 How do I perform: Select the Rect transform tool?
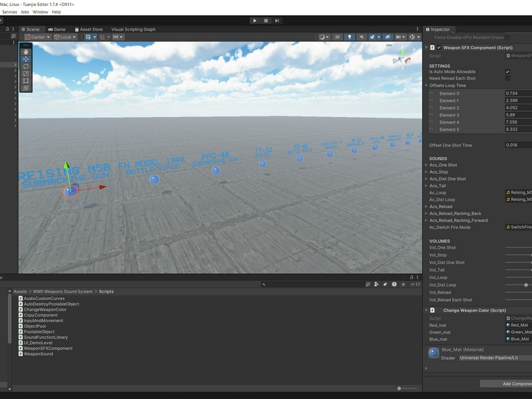(x=26, y=80)
